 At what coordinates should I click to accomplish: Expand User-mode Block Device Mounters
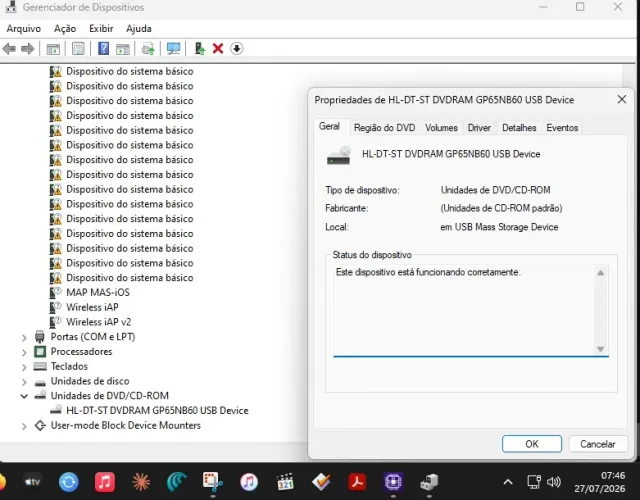tap(24, 426)
